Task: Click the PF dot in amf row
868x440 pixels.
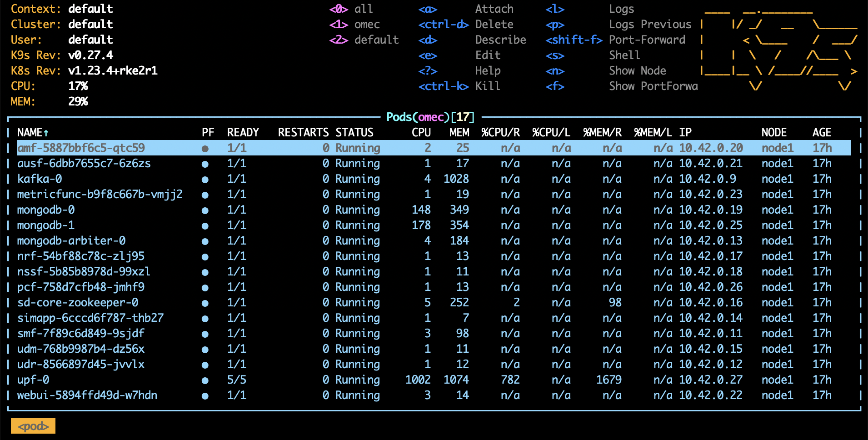Action: (205, 149)
